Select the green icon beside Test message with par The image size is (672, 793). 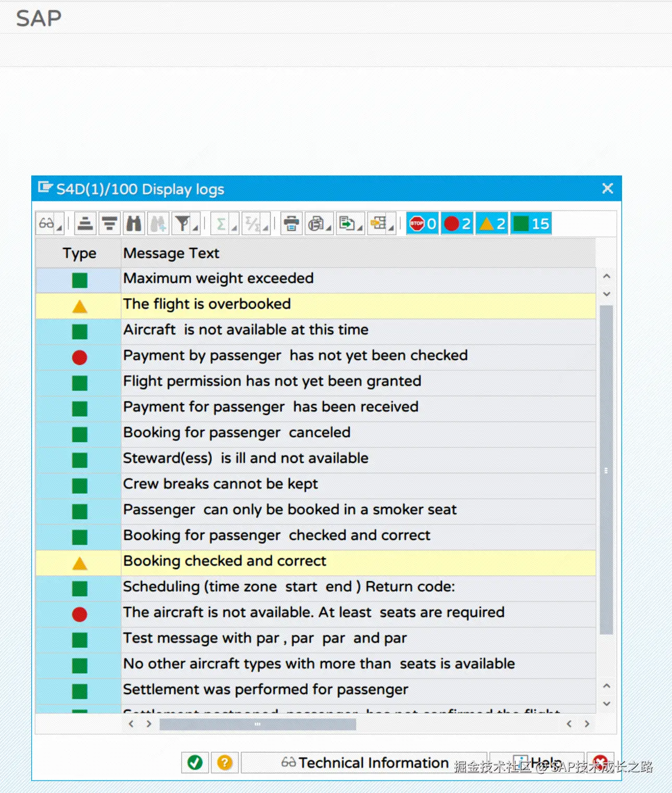(x=80, y=640)
